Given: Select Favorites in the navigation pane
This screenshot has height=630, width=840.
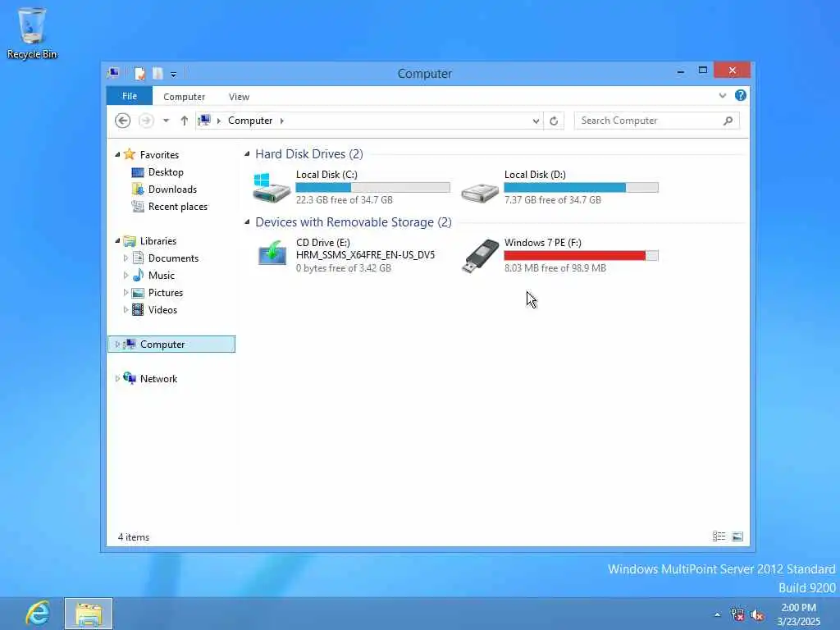Looking at the screenshot, I should pos(159,155).
